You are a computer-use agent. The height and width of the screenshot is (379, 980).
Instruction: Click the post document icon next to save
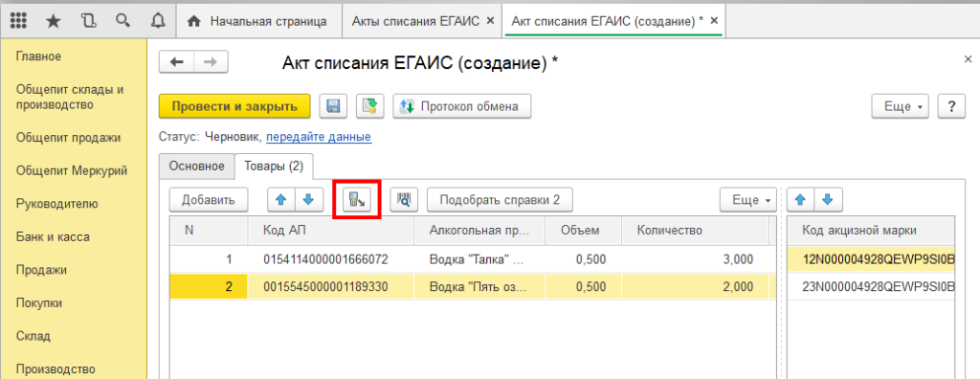369,106
